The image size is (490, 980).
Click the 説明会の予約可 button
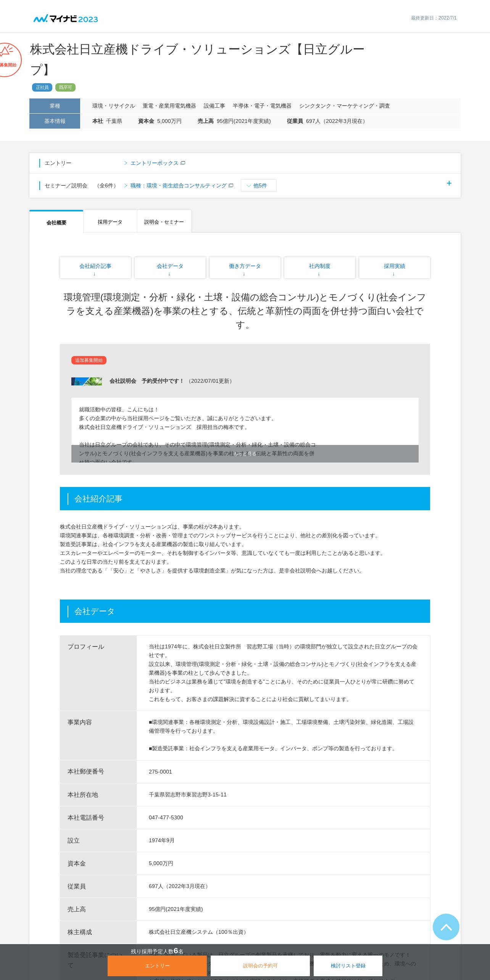click(260, 966)
